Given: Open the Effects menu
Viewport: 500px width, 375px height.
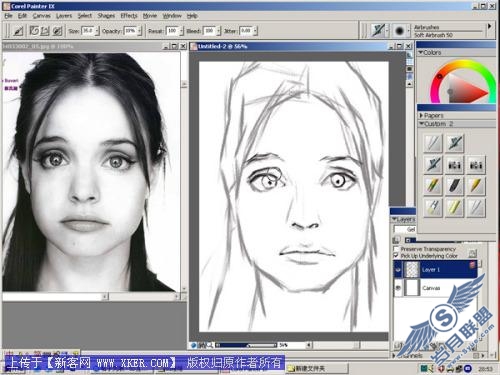Looking at the screenshot, I should pos(129,16).
